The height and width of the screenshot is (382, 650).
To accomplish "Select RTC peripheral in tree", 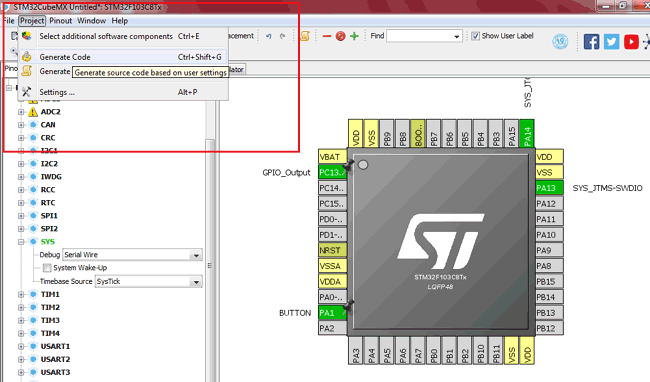I will 48,203.
